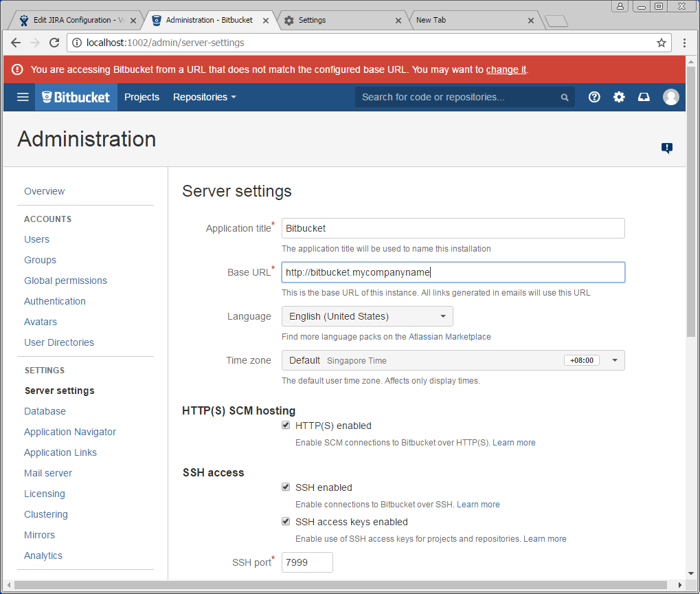Open the Time zone dropdown
This screenshot has width=700, height=594.
point(453,360)
